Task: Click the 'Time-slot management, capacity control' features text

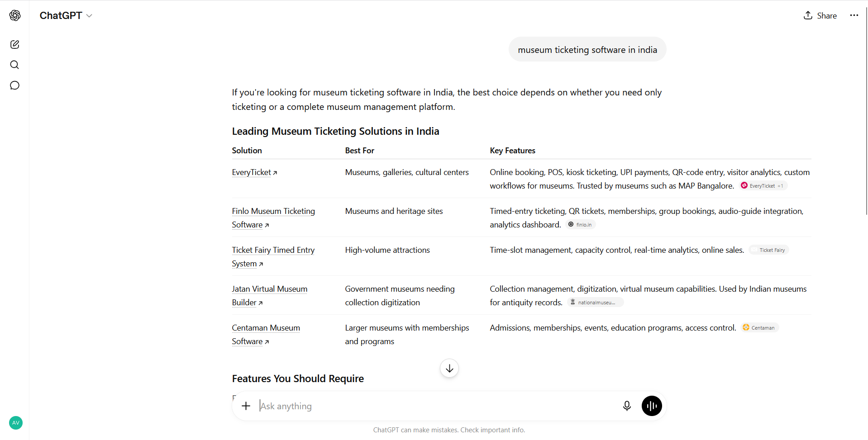Action: tap(617, 250)
